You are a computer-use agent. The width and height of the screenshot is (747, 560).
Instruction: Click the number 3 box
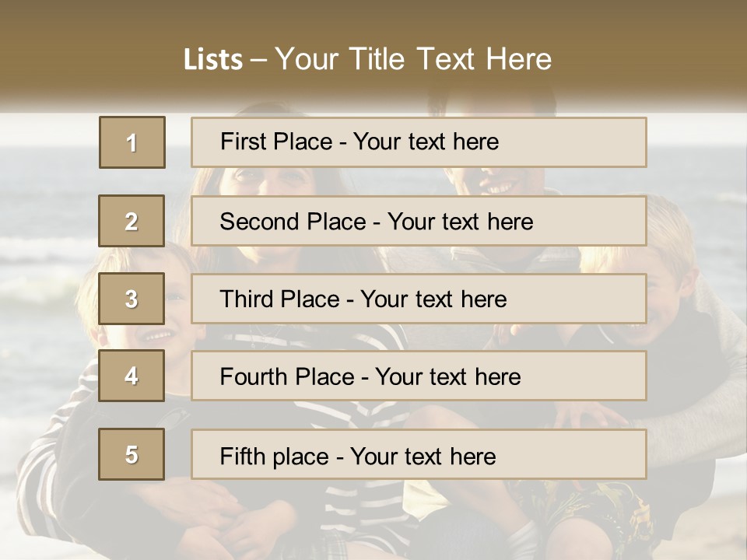(132, 299)
